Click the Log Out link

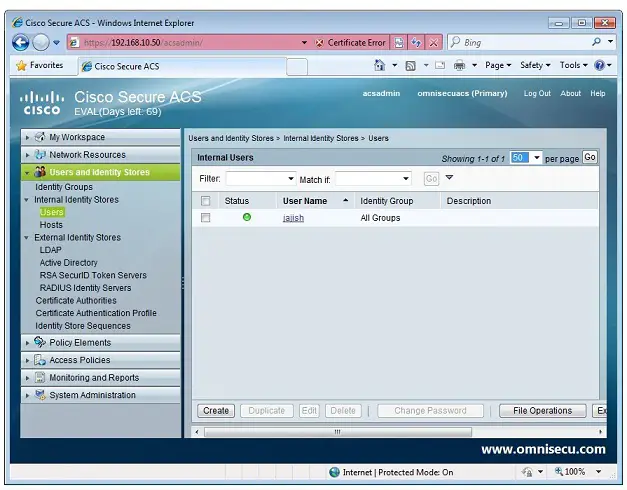pyautogui.click(x=537, y=93)
